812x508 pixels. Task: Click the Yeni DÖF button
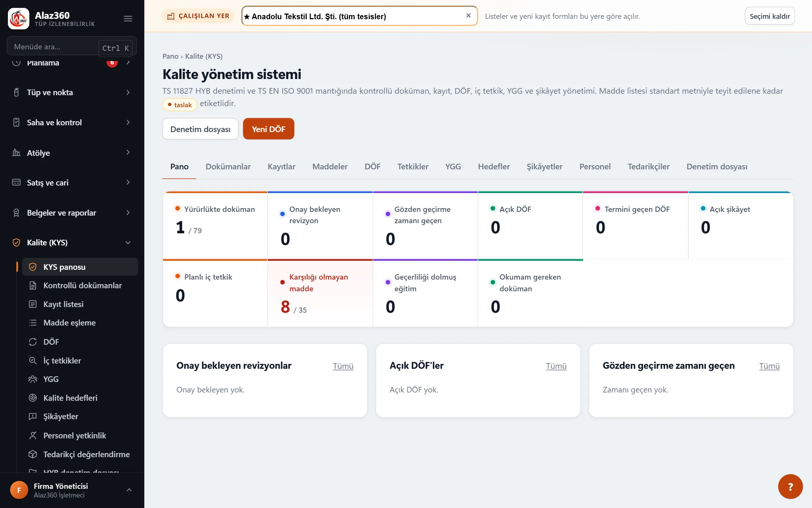click(x=268, y=129)
